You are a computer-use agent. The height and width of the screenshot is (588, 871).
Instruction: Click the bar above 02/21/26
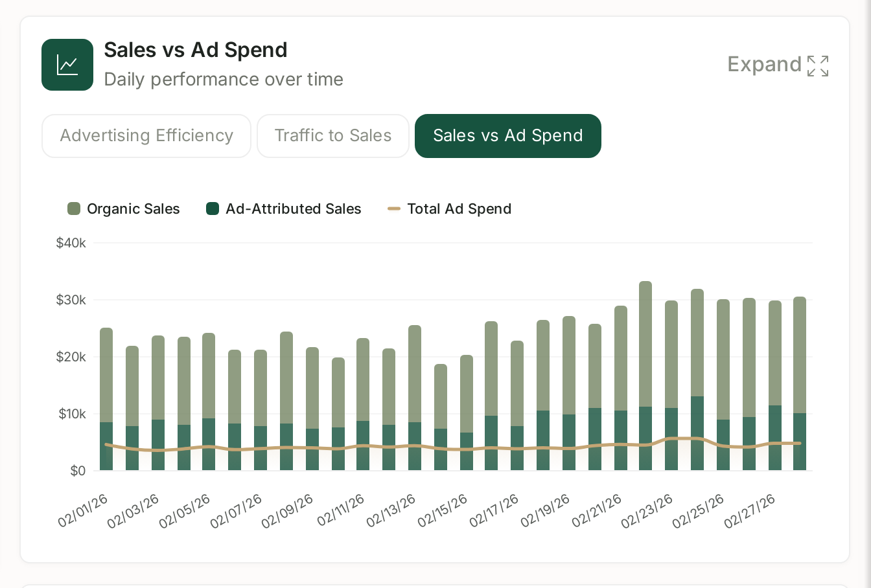click(x=621, y=388)
